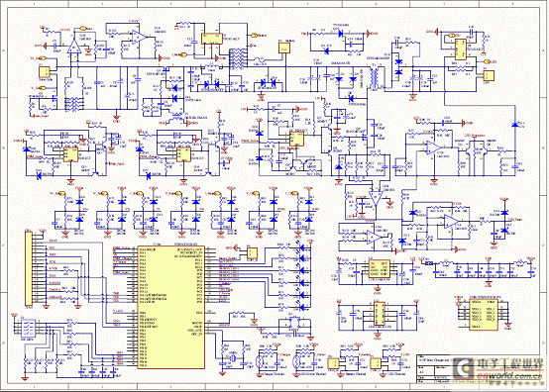Select the LED output connector at upper right
Viewport: 549px width, 392px height.
point(489,76)
